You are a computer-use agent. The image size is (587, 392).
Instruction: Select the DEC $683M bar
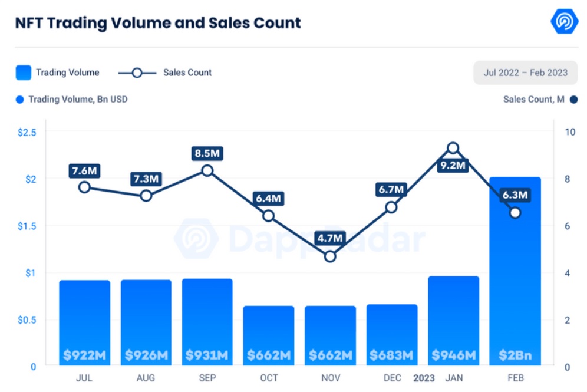392,335
